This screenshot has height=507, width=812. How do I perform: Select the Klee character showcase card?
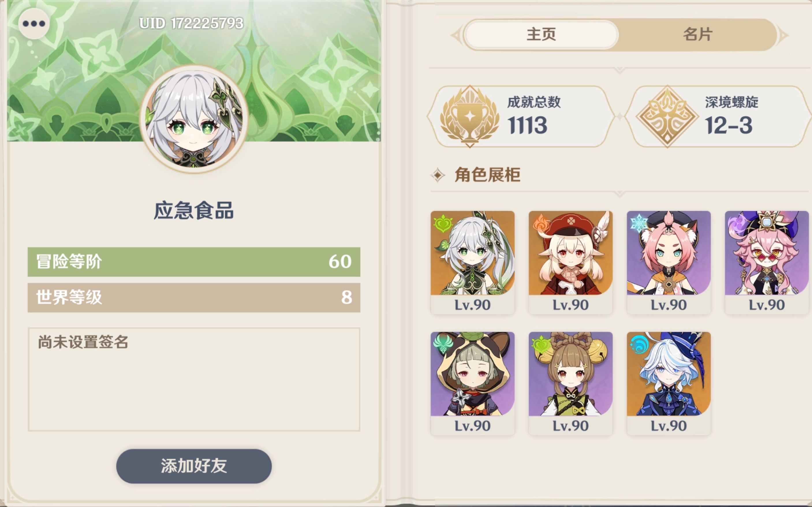click(x=570, y=263)
